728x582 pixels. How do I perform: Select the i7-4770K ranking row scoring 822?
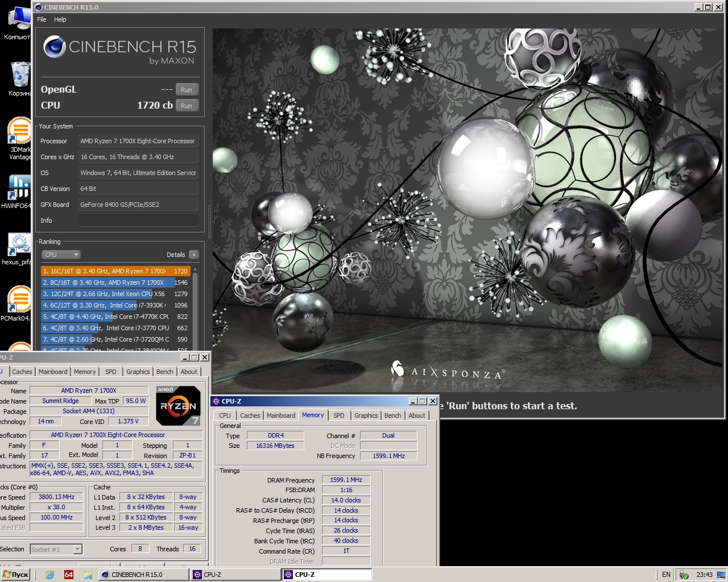tap(115, 317)
